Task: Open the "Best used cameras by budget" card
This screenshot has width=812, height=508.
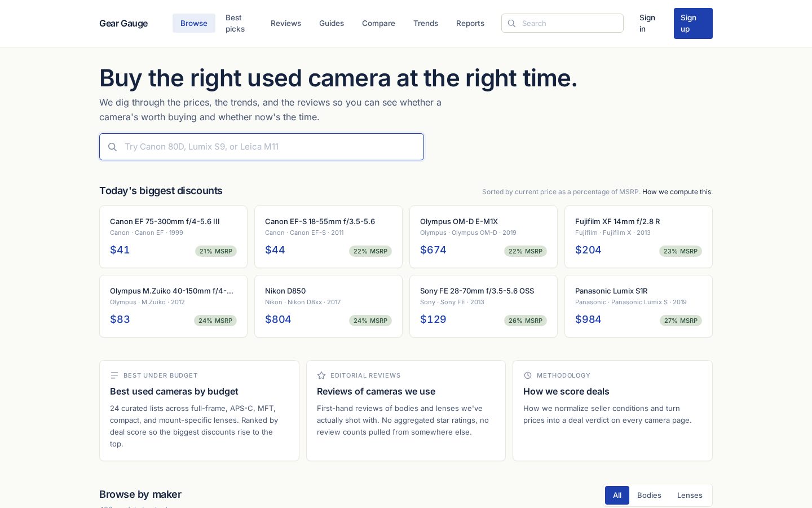Action: click(199, 410)
